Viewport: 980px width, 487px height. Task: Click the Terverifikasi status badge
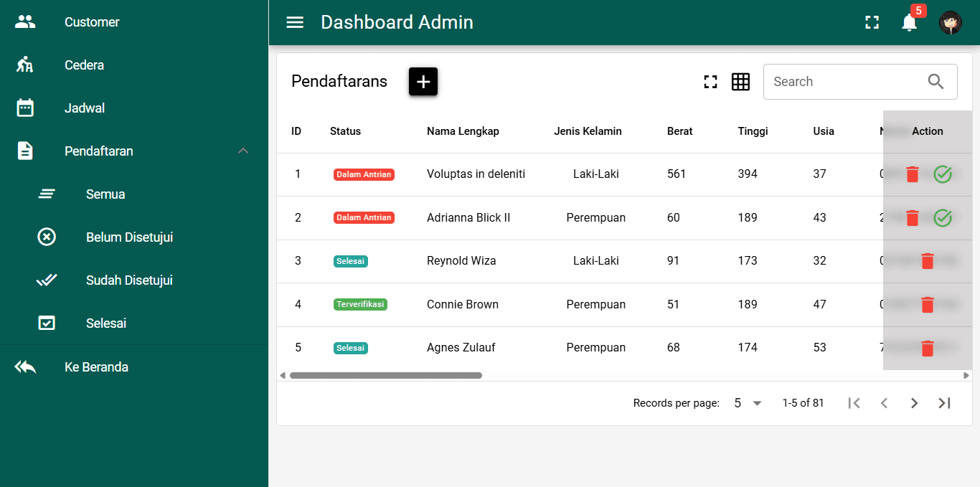point(360,305)
